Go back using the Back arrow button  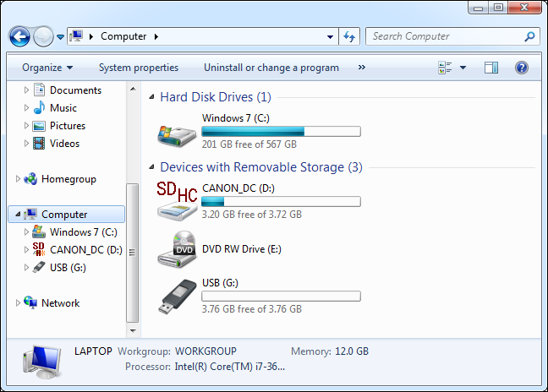19,36
